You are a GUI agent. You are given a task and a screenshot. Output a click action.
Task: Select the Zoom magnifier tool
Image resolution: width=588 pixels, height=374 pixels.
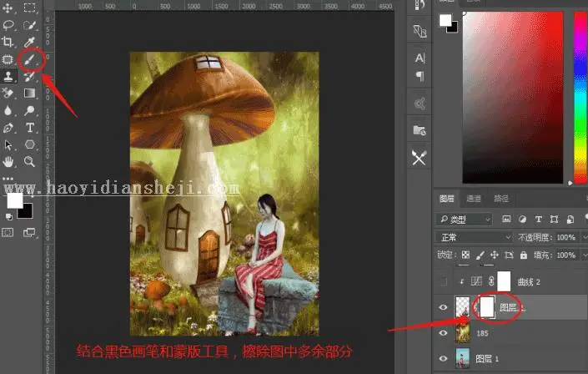29,162
